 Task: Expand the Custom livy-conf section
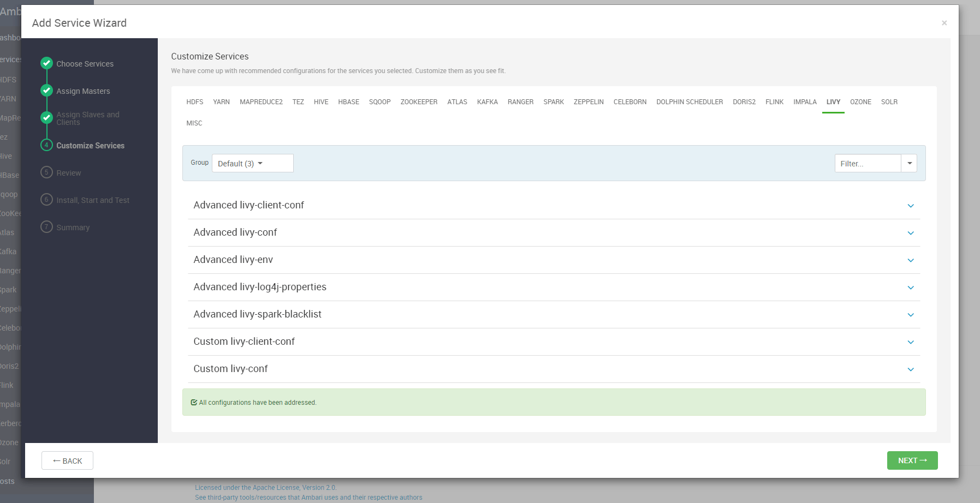[910, 369]
